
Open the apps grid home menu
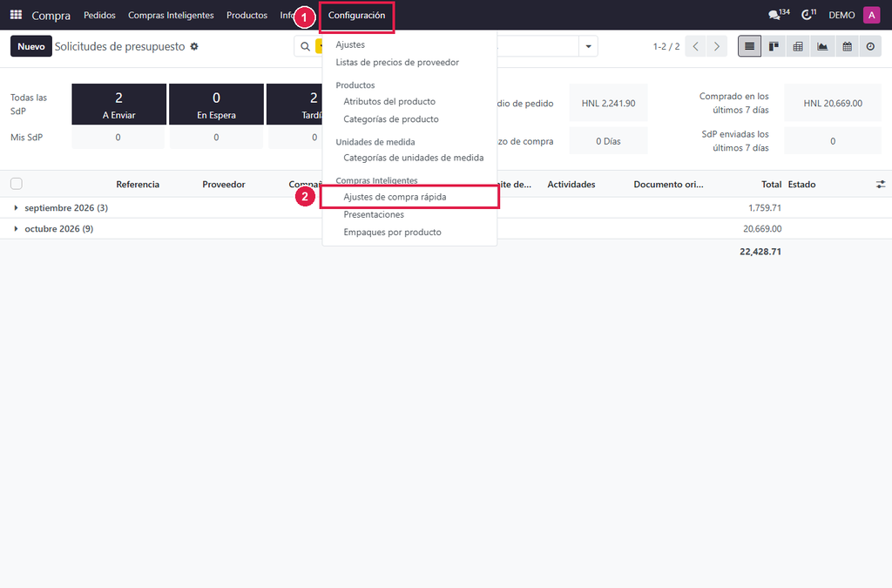[x=16, y=15]
